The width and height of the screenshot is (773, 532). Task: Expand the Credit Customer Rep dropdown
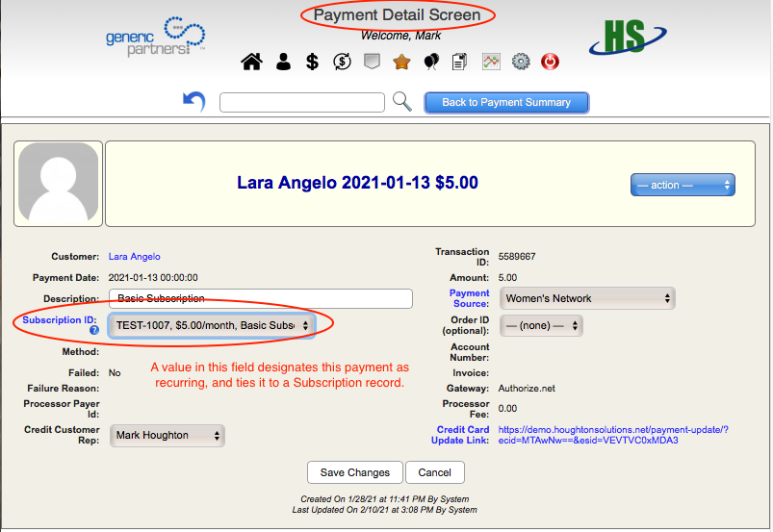(167, 435)
